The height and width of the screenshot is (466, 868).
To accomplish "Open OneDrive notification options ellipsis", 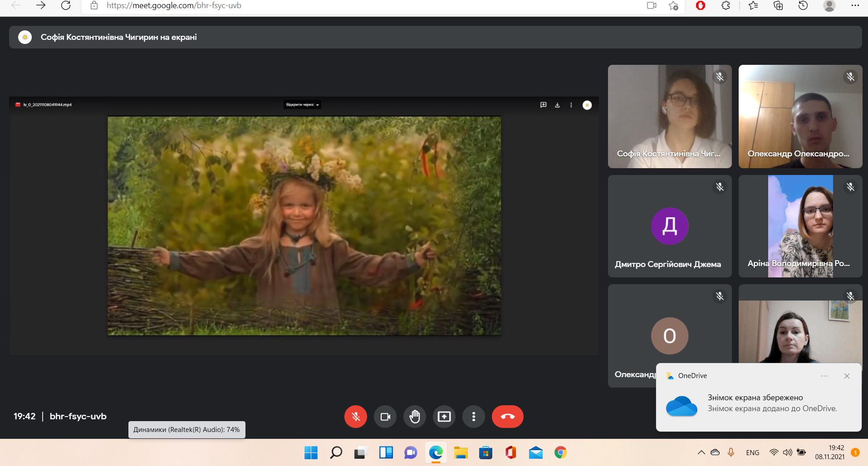I will 824,376.
